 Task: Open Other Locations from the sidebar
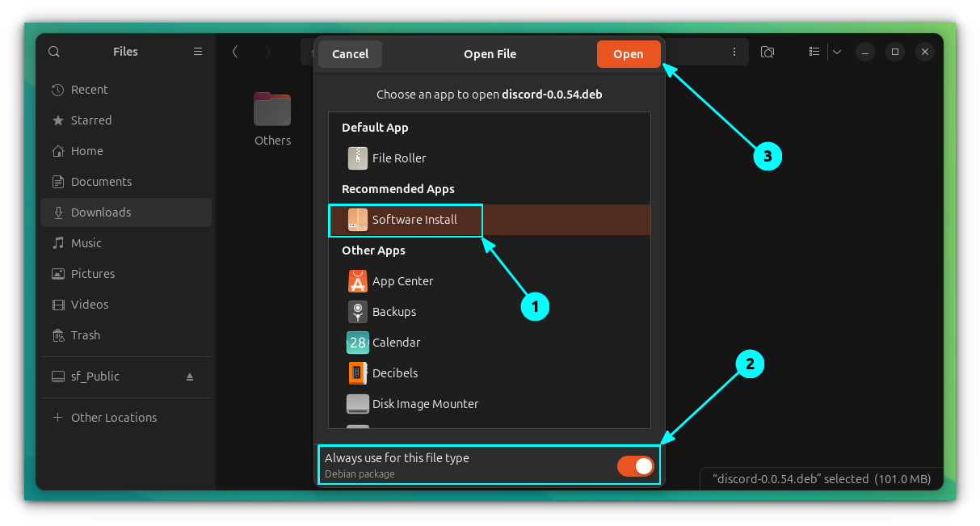pos(114,417)
